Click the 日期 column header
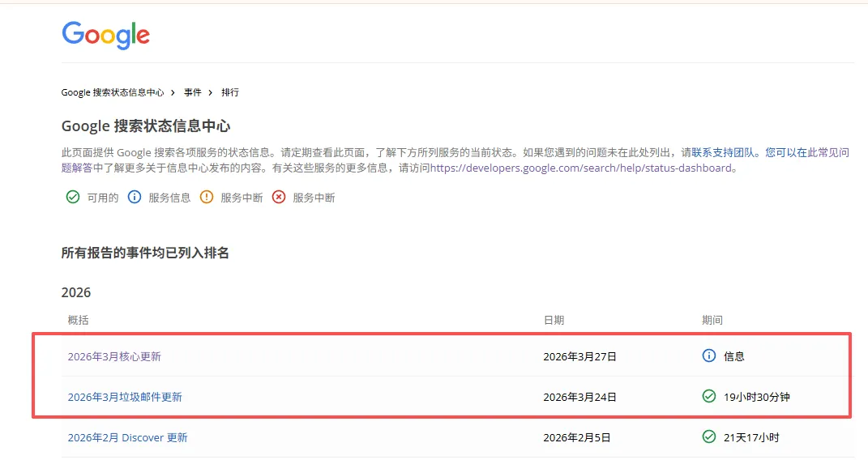868x464 pixels. coord(554,320)
